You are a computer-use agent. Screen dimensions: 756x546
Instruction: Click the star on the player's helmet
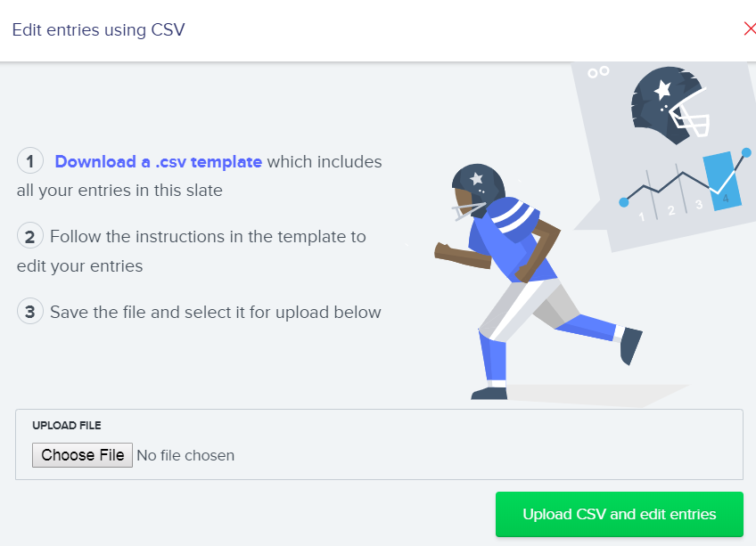476,179
